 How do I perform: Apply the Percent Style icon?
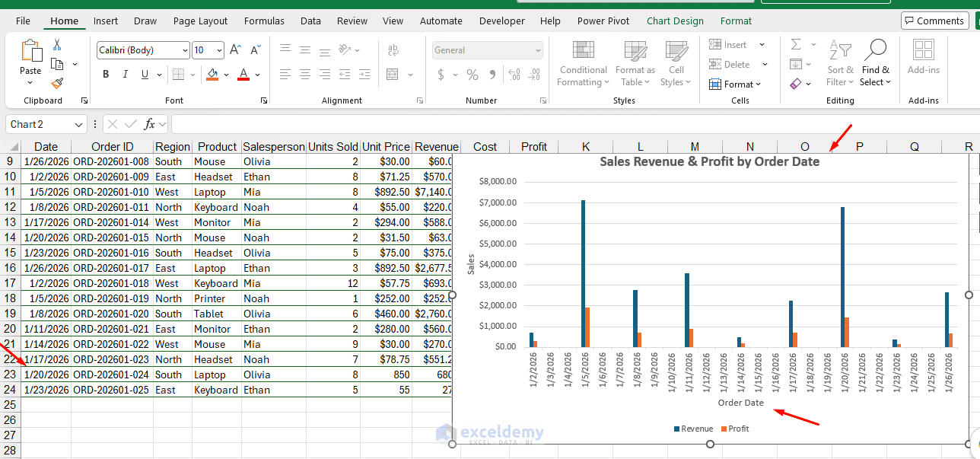tap(473, 75)
